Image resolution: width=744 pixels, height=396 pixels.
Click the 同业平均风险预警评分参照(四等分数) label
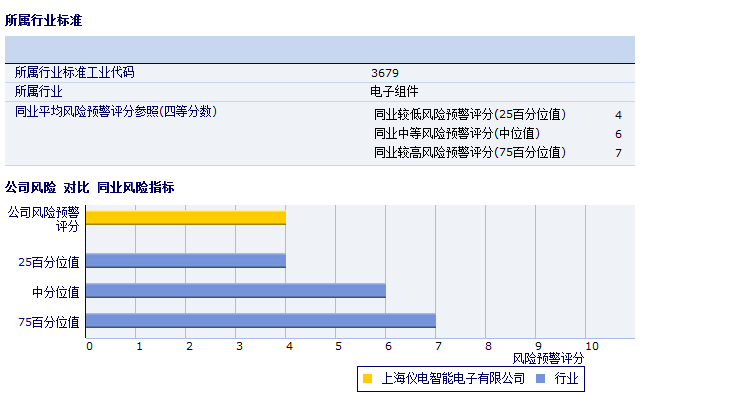coord(116,111)
